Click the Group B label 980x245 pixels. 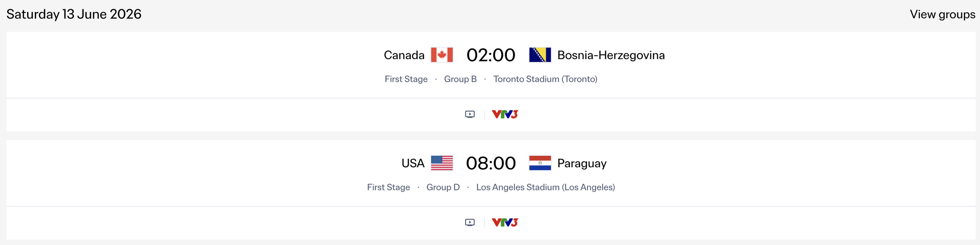pyautogui.click(x=460, y=79)
